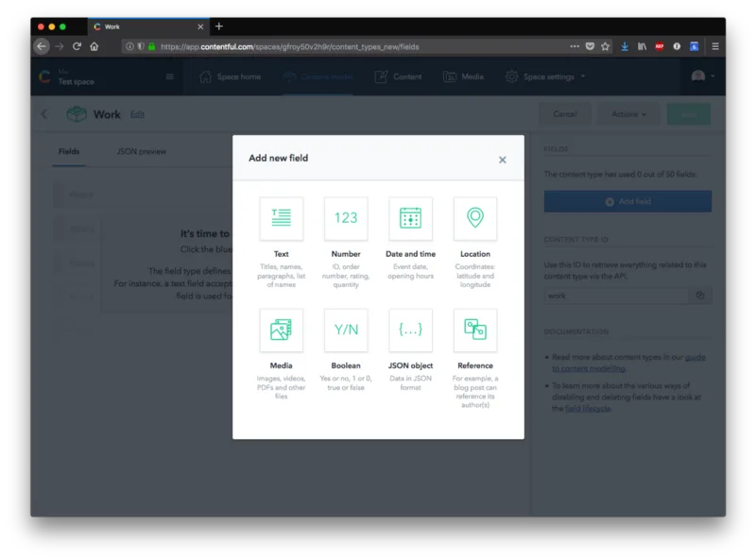Screen dimensions: 756x560
Task: Click the Cancel button
Action: click(x=565, y=114)
